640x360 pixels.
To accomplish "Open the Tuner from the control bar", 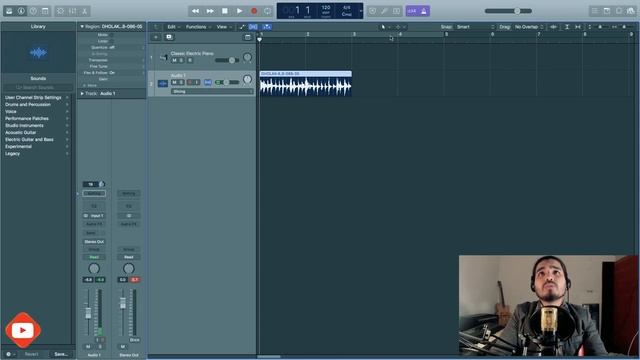I will click(384, 11).
